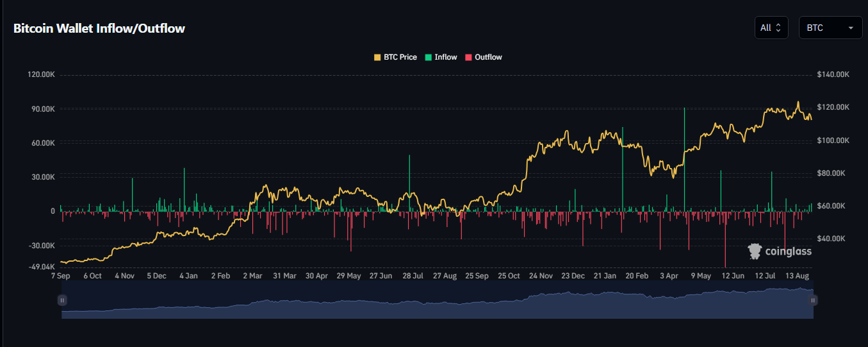Click the 3 Apr date label
This screenshot has height=347, width=868.
(x=669, y=276)
